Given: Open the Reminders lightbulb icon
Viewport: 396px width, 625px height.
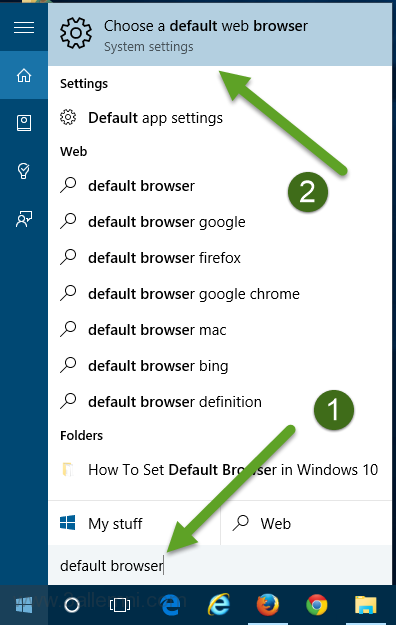Looking at the screenshot, I should (24, 171).
